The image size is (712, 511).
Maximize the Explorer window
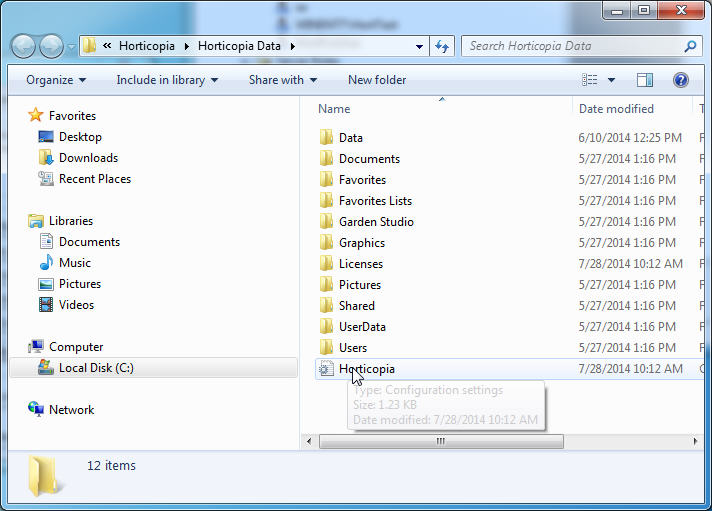click(644, 11)
